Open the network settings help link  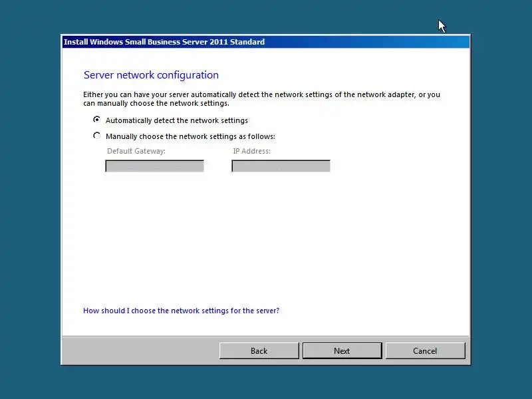(x=181, y=311)
